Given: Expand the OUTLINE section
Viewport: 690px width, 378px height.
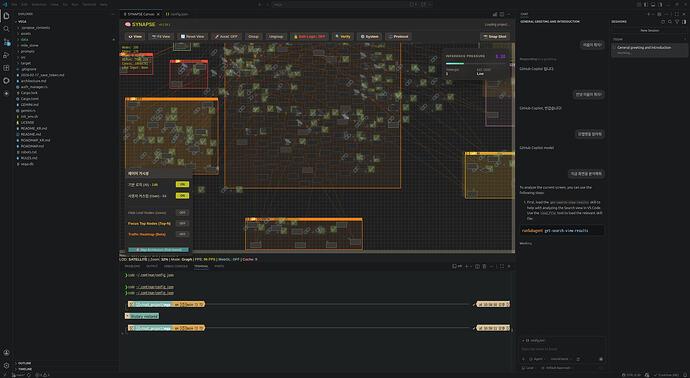Looking at the screenshot, I should [25, 363].
